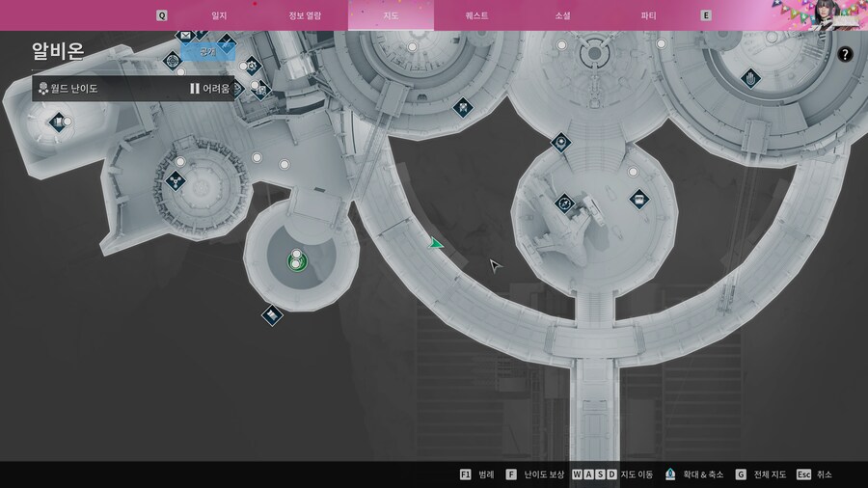Click 취소 to cancel the map
This screenshot has width=868, height=488.
pos(814,474)
